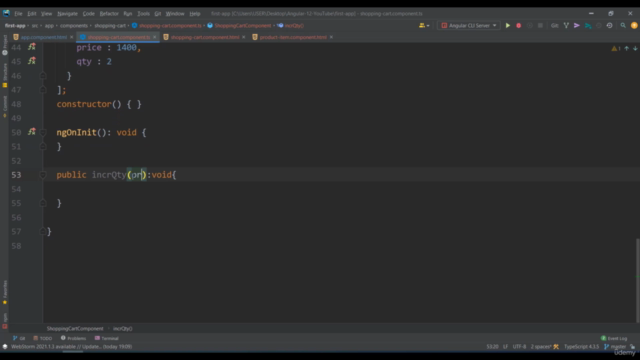The image size is (640, 360).
Task: Click the orange user avatar icon
Action: click(x=634, y=25)
